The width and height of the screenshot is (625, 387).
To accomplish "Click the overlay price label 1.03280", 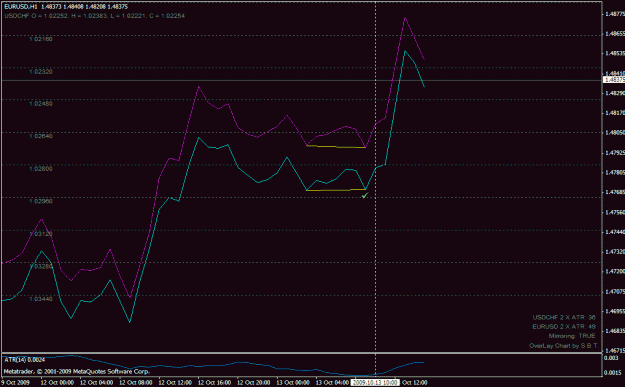I will pos(41,266).
